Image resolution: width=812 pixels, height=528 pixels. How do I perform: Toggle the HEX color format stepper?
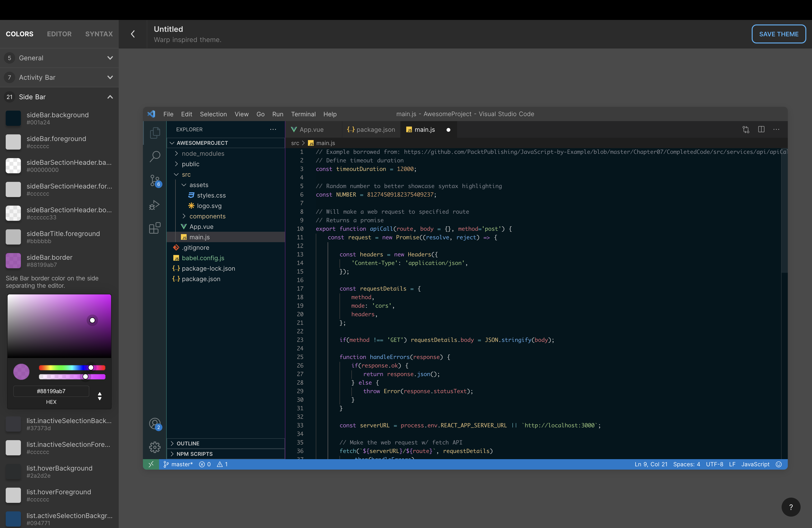[x=100, y=396]
